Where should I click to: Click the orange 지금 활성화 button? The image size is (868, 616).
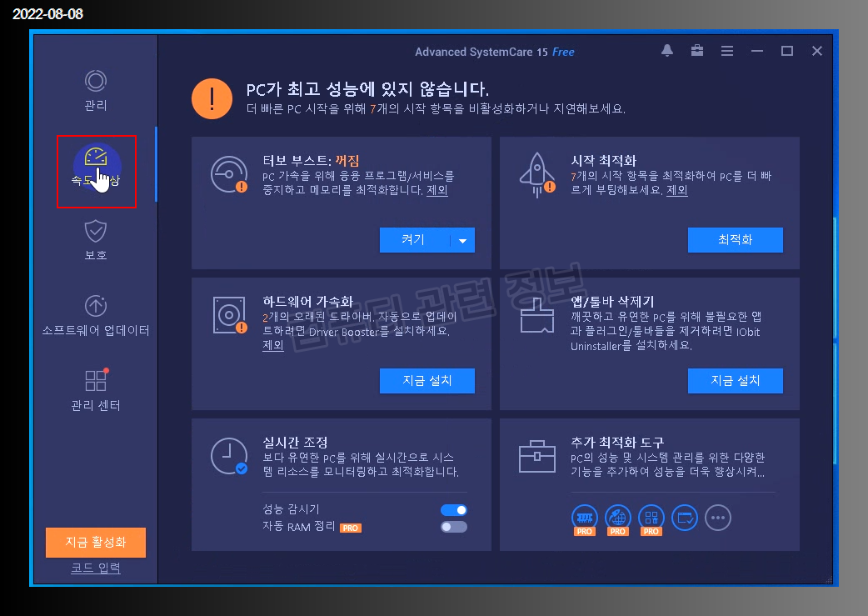tap(96, 543)
